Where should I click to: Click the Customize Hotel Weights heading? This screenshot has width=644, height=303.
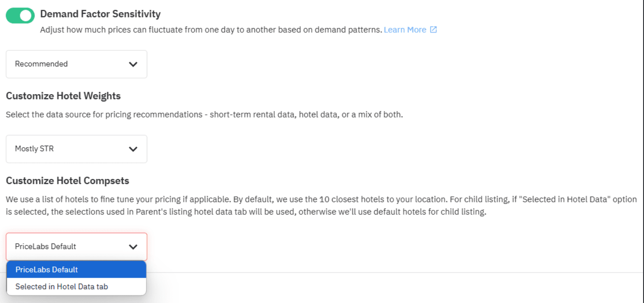coord(63,95)
